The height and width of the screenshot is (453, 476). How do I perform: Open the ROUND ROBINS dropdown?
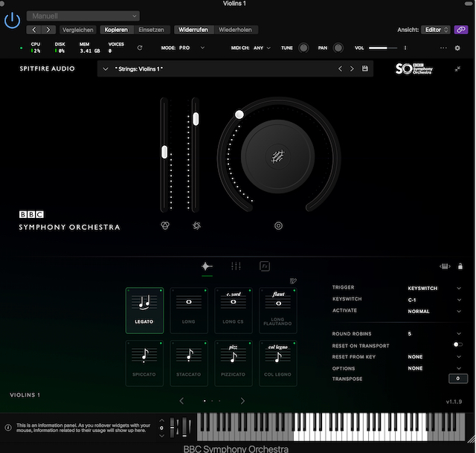pyautogui.click(x=434, y=334)
